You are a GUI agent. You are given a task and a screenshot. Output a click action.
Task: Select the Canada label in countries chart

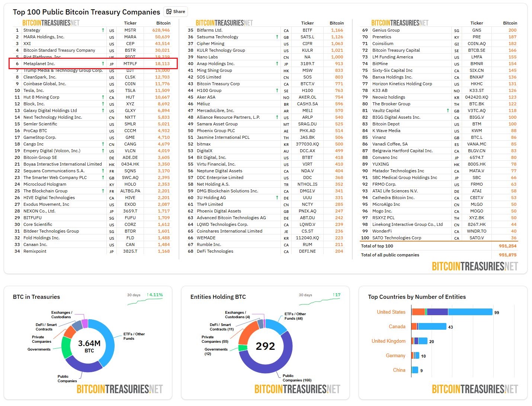[397, 326]
